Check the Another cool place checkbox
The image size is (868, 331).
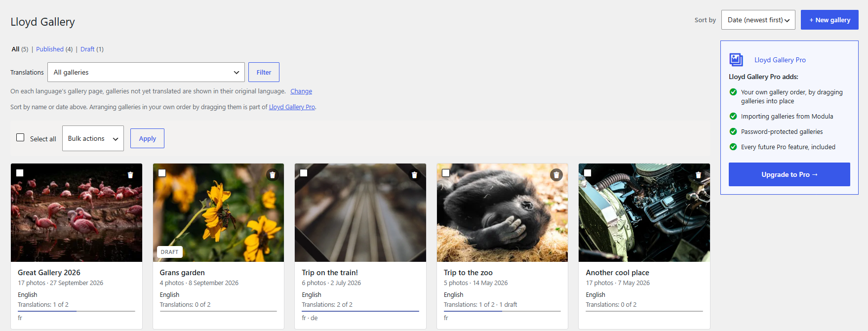point(588,173)
